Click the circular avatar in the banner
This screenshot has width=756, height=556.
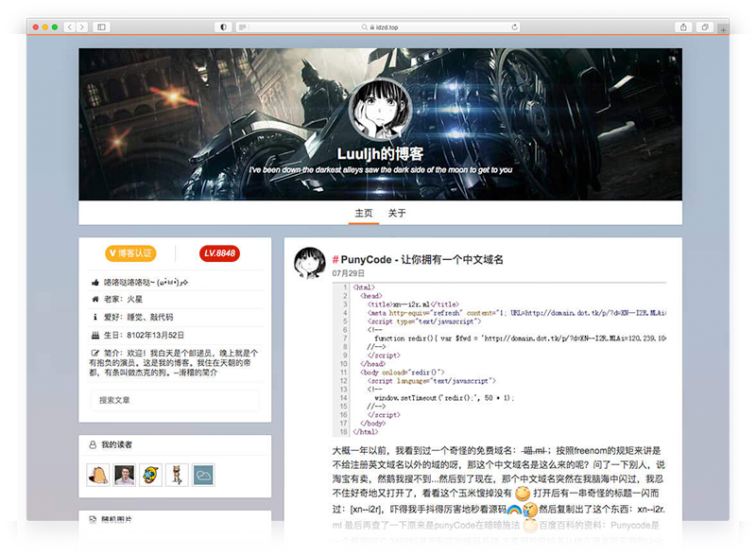tap(380, 109)
